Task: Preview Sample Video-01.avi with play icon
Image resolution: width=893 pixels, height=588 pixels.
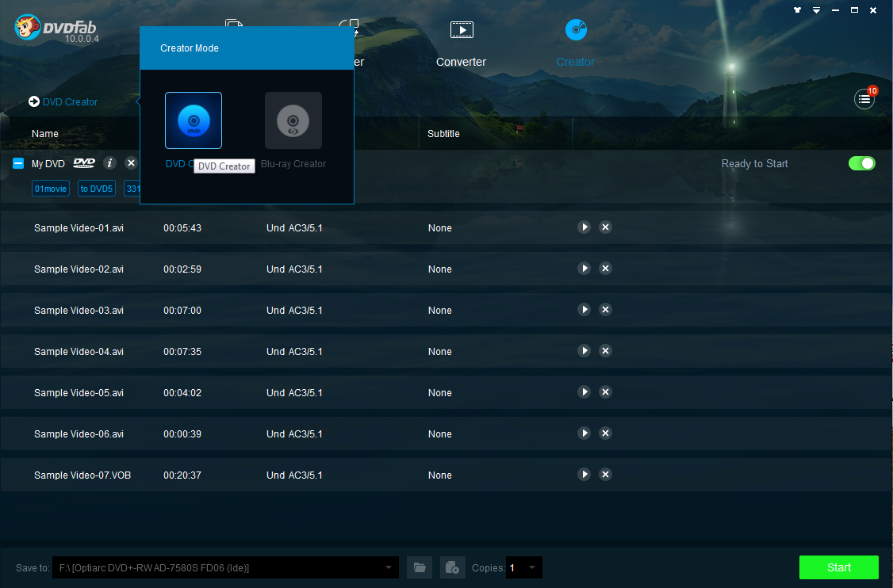Action: (584, 227)
